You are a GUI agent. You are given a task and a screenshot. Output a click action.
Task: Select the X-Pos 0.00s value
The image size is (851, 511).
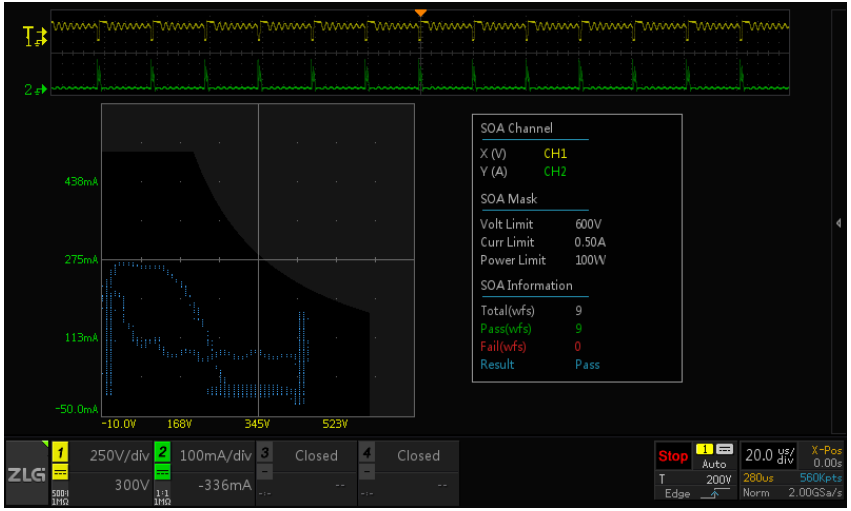point(827,463)
